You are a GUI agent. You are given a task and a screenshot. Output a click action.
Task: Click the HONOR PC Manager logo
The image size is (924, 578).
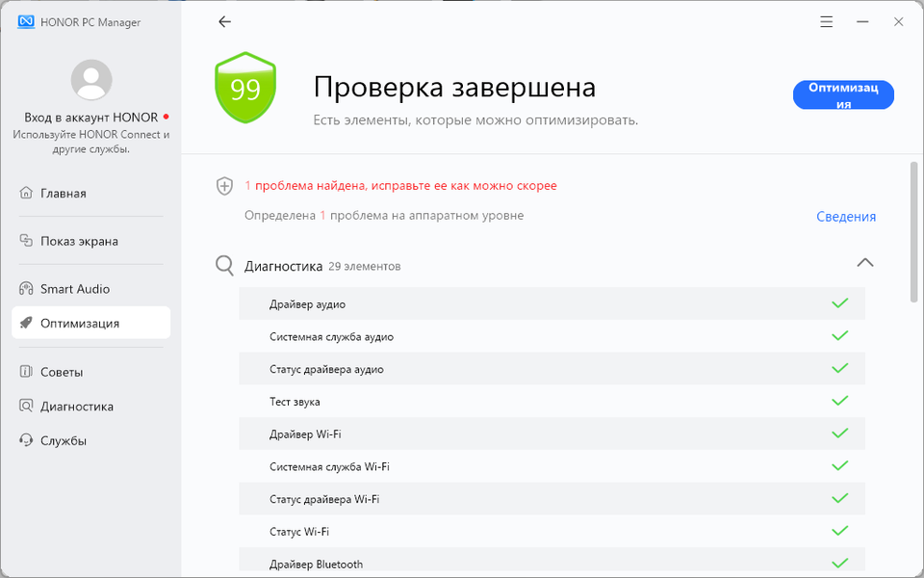click(x=26, y=22)
